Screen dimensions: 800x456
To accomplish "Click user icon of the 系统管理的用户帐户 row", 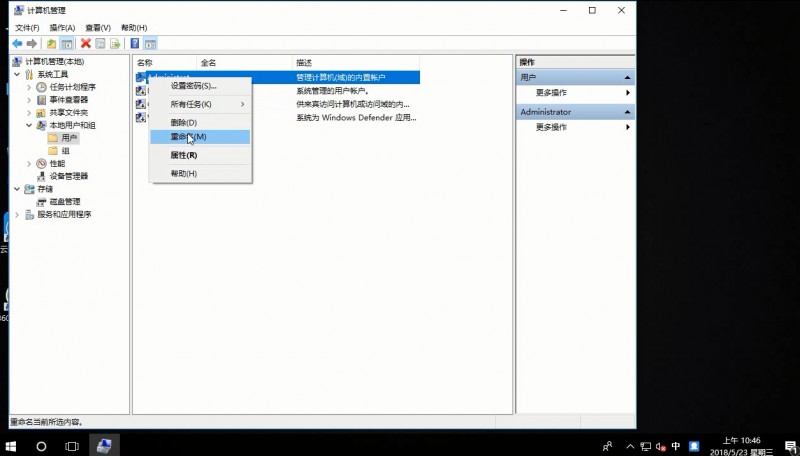I will (x=141, y=91).
